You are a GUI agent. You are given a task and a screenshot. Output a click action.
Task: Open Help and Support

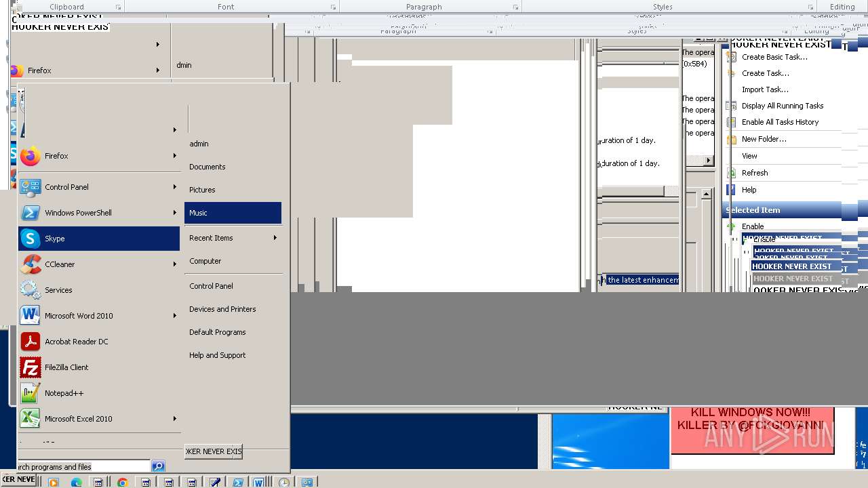pyautogui.click(x=218, y=355)
